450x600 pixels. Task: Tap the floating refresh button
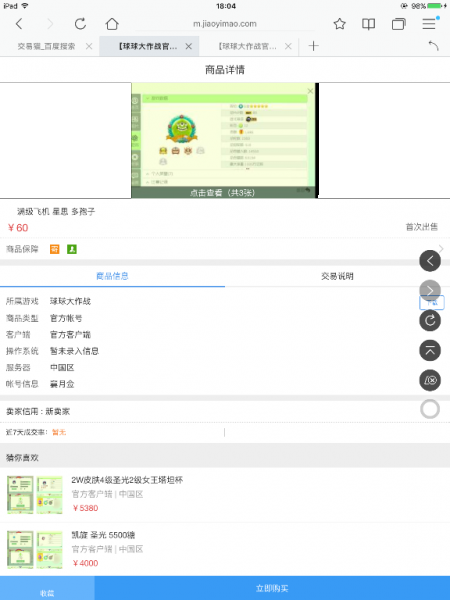click(430, 321)
